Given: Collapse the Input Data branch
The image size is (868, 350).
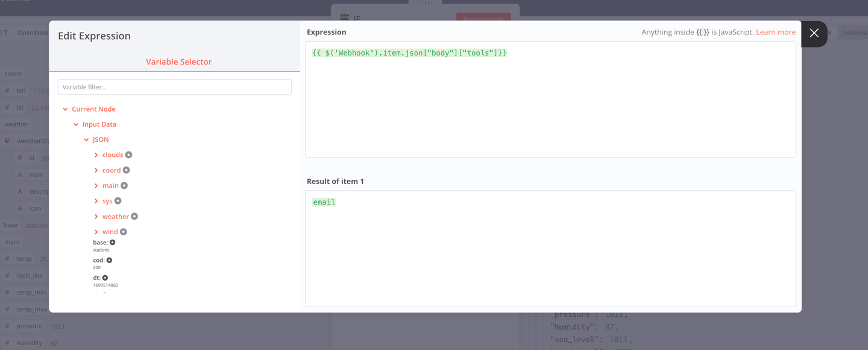Looking at the screenshot, I should click(76, 124).
